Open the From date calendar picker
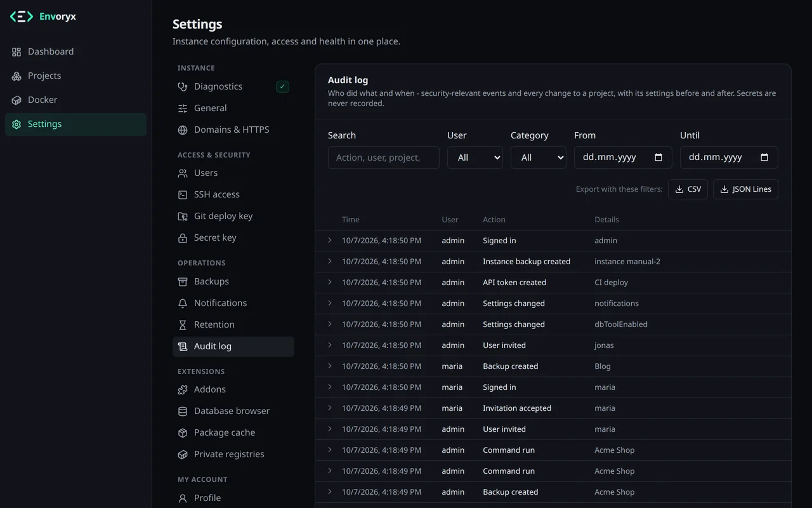The height and width of the screenshot is (508, 812). (658, 157)
